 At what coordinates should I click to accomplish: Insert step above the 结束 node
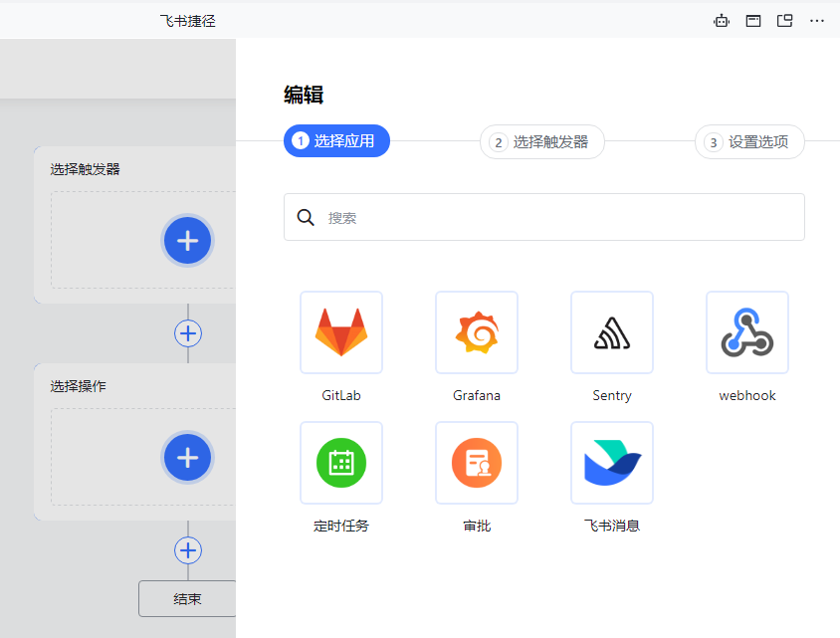pyautogui.click(x=188, y=550)
